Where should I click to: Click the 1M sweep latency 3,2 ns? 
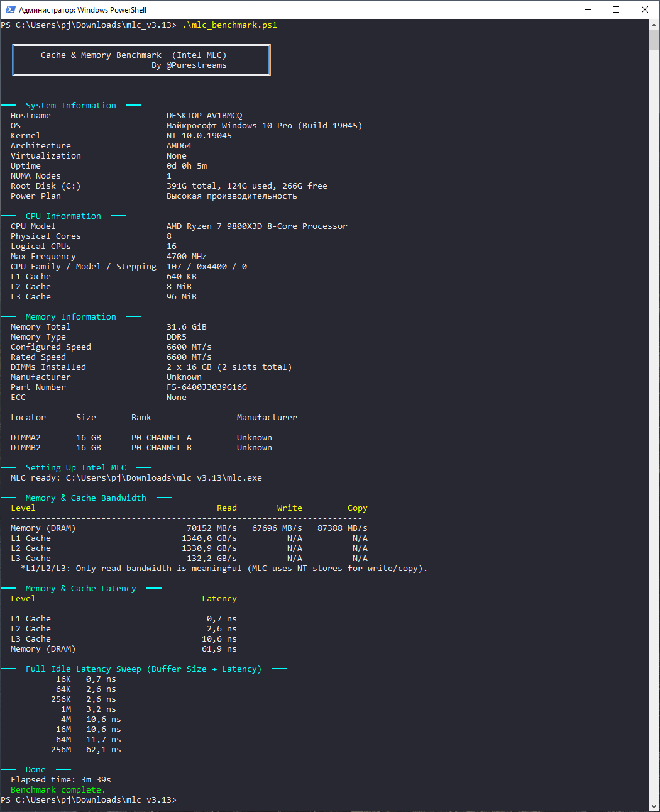(101, 709)
